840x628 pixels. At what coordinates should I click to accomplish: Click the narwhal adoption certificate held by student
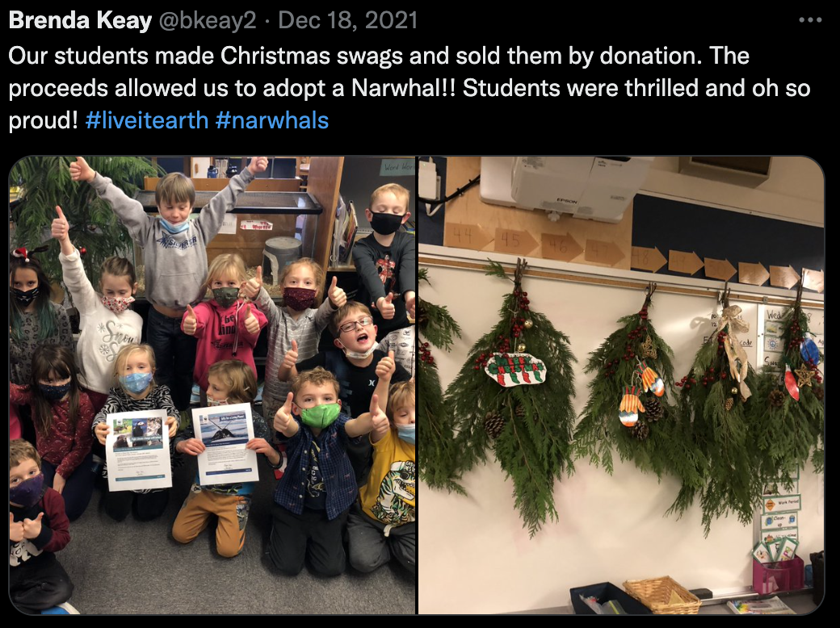[x=225, y=444]
